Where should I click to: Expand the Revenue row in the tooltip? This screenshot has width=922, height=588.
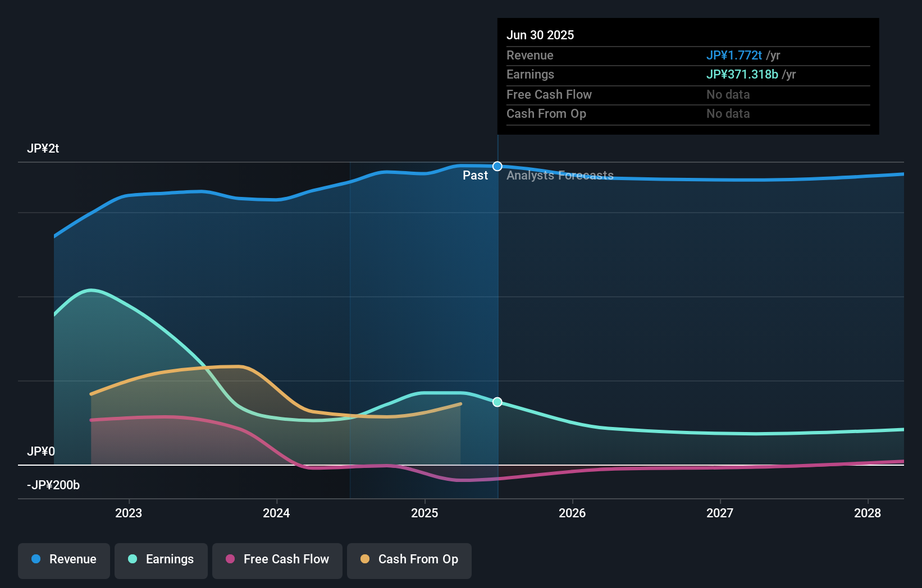[530, 56]
